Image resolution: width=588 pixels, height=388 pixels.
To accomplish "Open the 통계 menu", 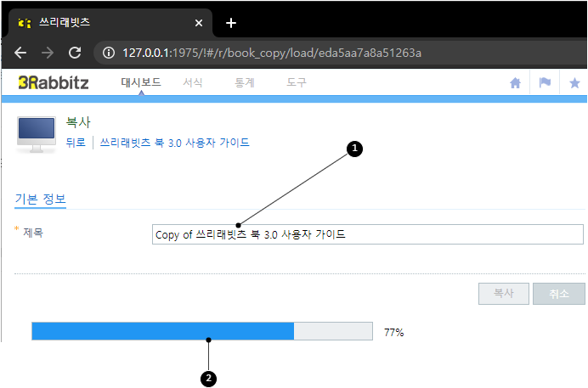I will 245,82.
